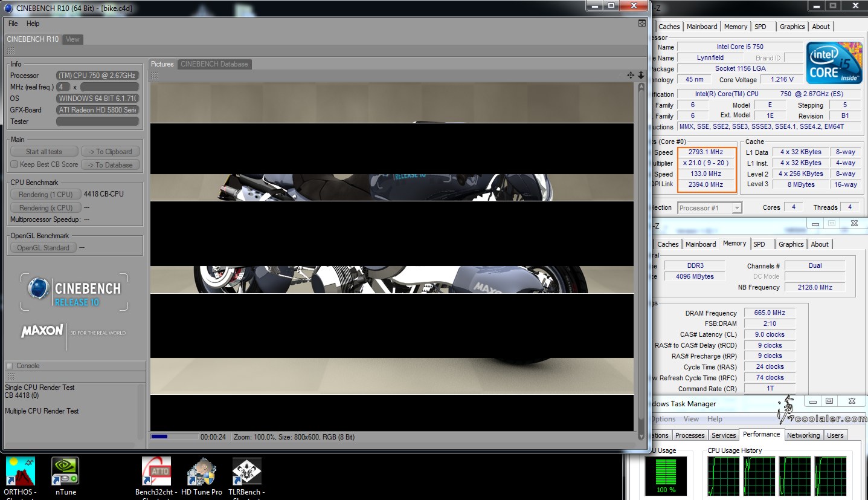This screenshot has width=868, height=500.
Task: Click grip handle below the CINEBENCH R10 tab
Action: (x=10, y=51)
